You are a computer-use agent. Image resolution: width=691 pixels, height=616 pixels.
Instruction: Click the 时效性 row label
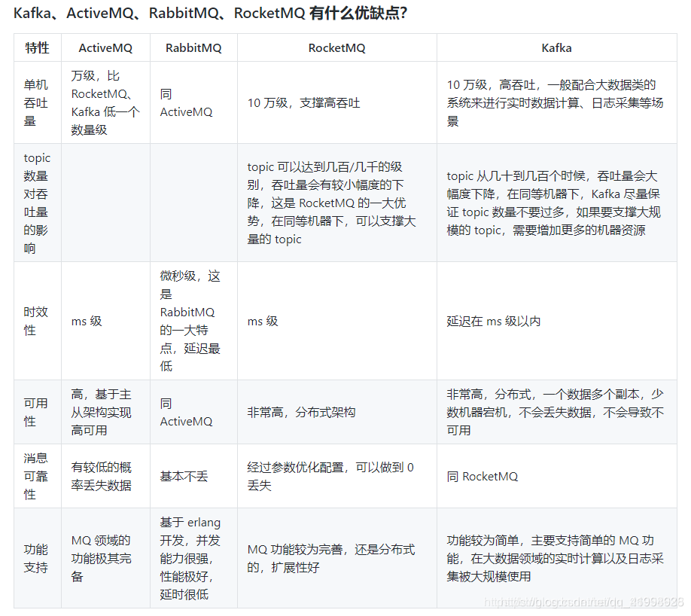click(x=35, y=322)
